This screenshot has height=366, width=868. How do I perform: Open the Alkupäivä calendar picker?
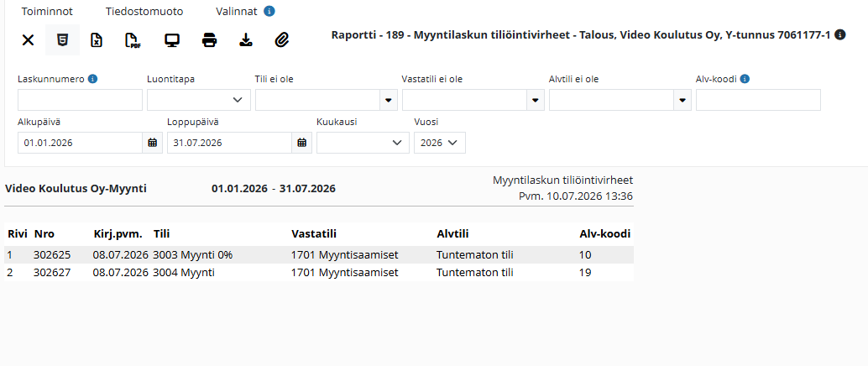153,143
